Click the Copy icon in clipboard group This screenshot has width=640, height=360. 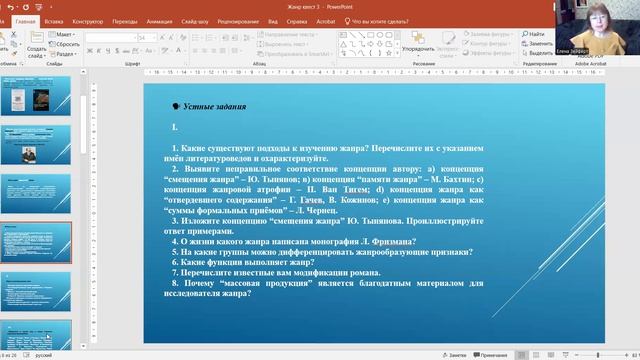[x=14, y=44]
